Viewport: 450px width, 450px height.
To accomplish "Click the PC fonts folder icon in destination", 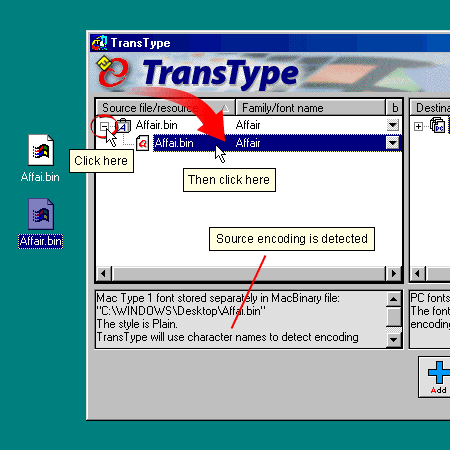I will click(x=437, y=126).
